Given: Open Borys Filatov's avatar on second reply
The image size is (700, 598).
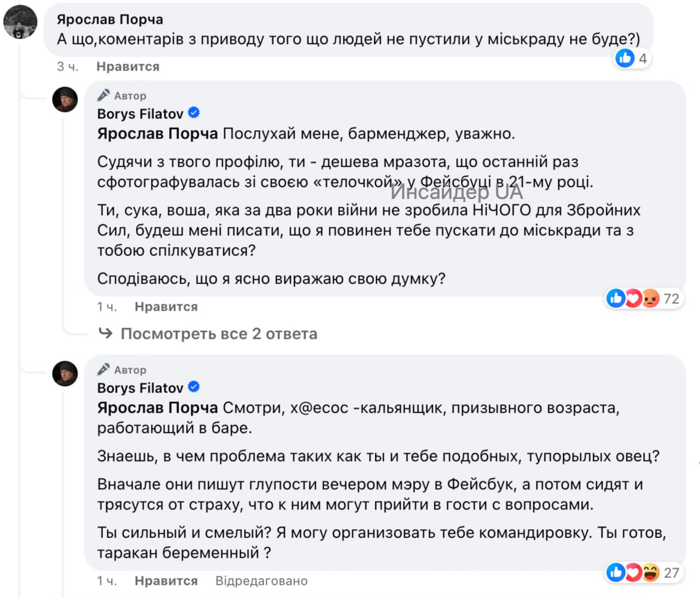Looking at the screenshot, I should [65, 374].
